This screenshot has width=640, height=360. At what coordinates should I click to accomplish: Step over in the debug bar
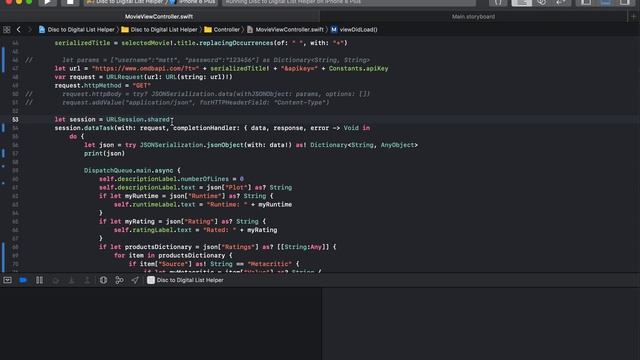[x=56, y=280]
